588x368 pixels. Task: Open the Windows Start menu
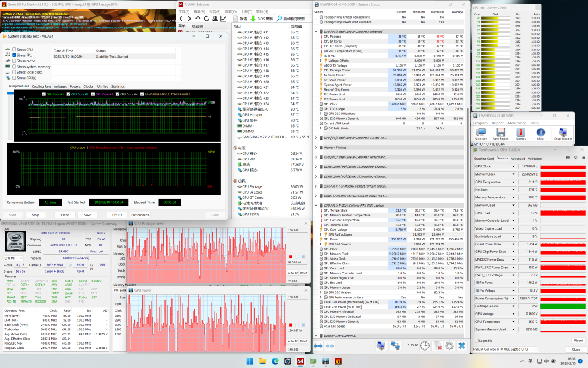click(250, 361)
